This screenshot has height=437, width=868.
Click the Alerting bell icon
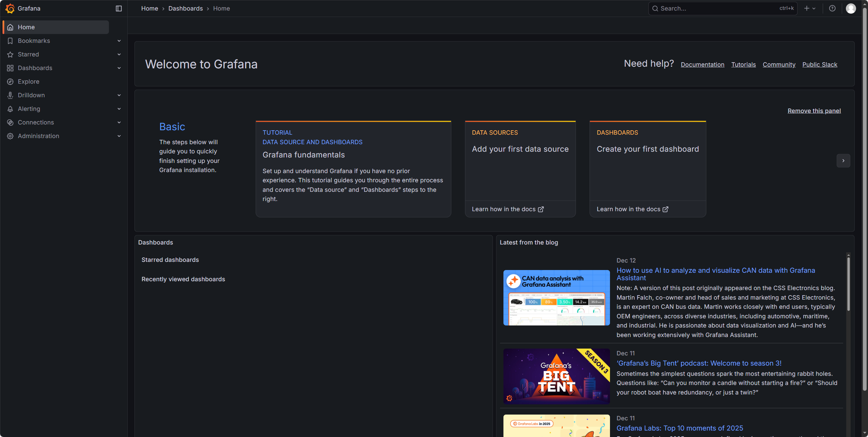coord(10,109)
